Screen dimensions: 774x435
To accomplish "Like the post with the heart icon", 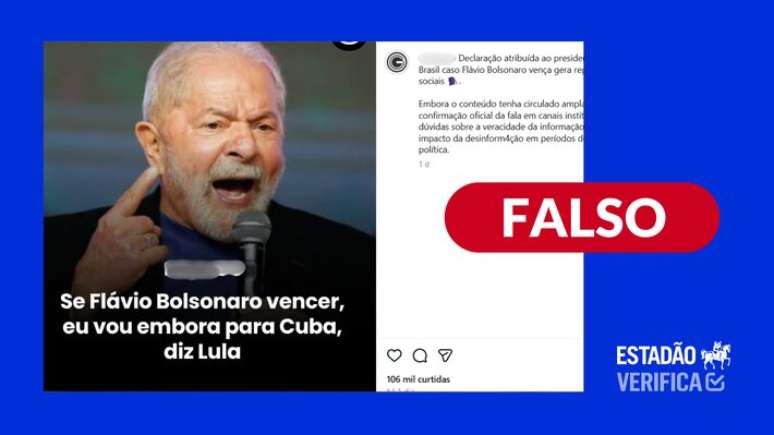I will pyautogui.click(x=394, y=355).
